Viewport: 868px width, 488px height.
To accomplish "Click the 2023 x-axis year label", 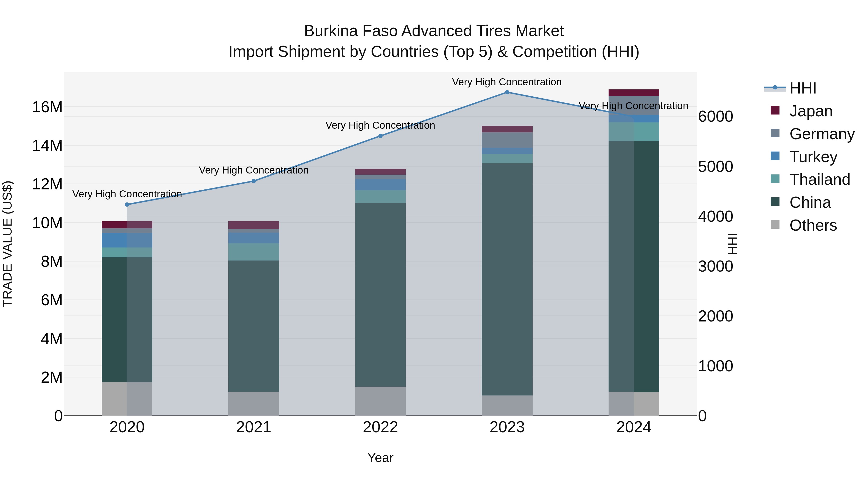I will (x=507, y=427).
